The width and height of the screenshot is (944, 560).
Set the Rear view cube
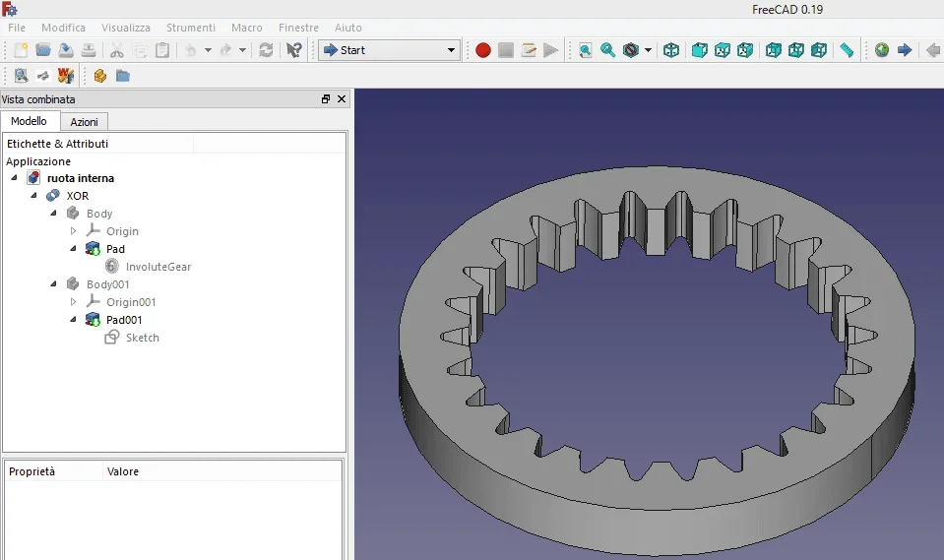coord(773,50)
